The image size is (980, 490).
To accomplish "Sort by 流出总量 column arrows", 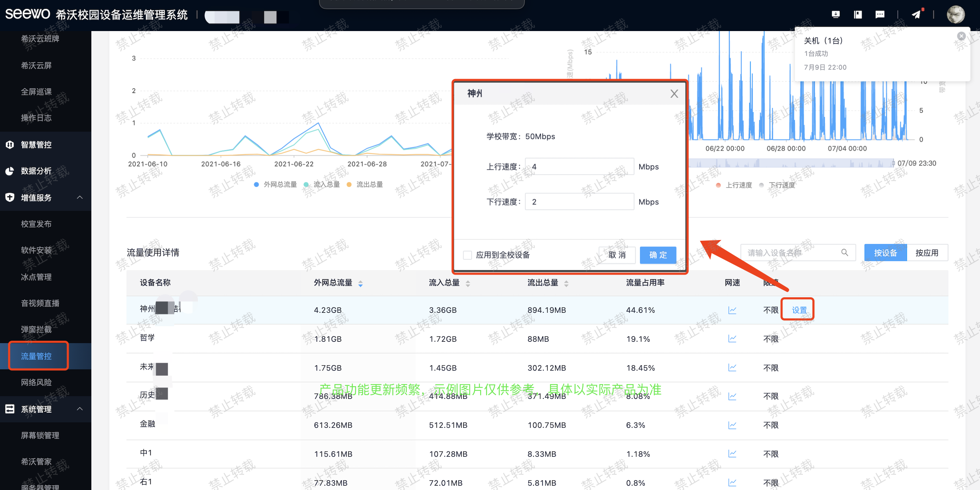I will 566,283.
